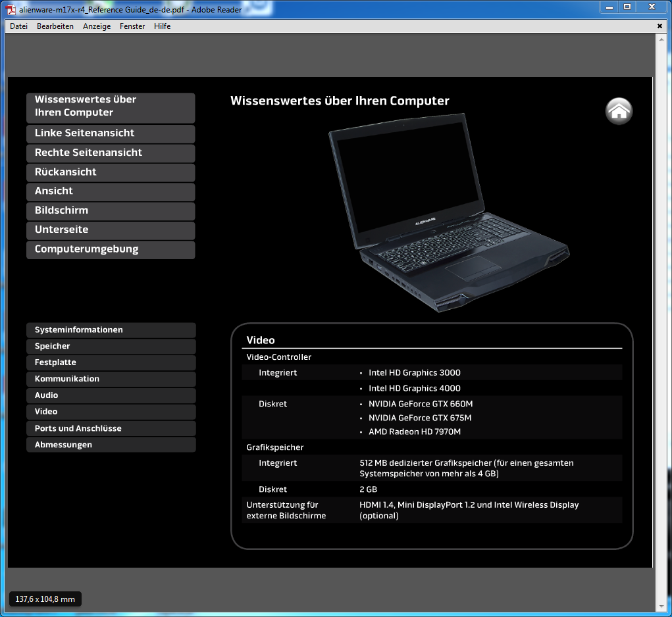The image size is (672, 617).
Task: Click 'NVIDIA GeForce GTX 675M' text
Action: pos(420,418)
